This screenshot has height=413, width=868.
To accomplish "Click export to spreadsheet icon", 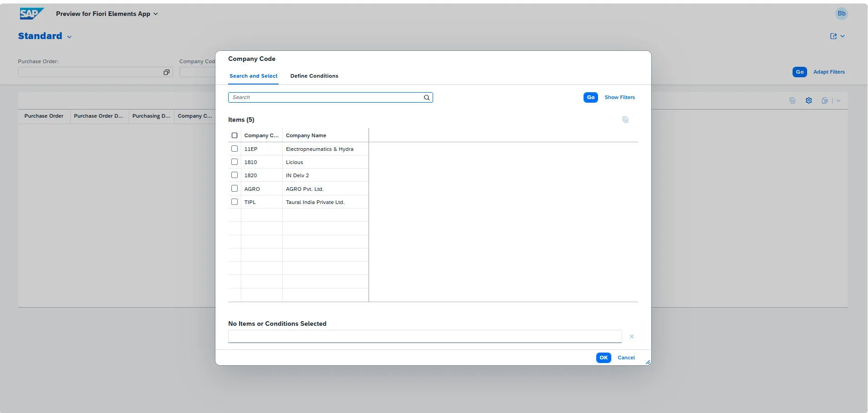I will click(825, 101).
